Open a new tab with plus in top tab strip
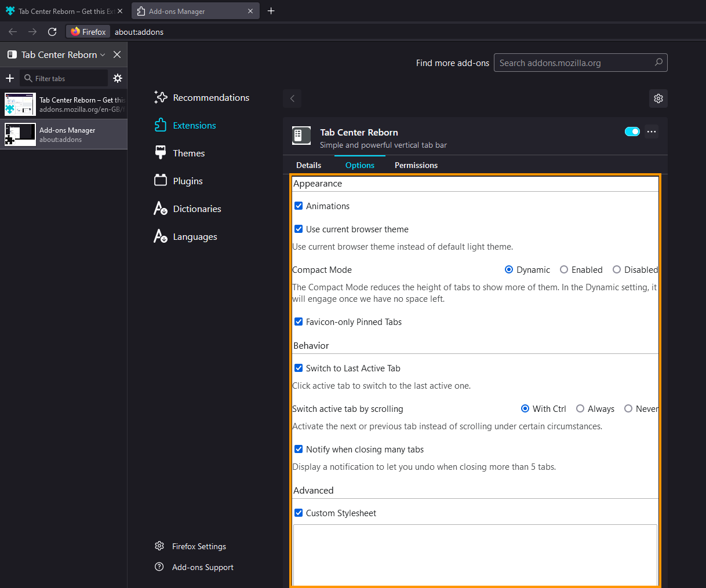 [271, 11]
